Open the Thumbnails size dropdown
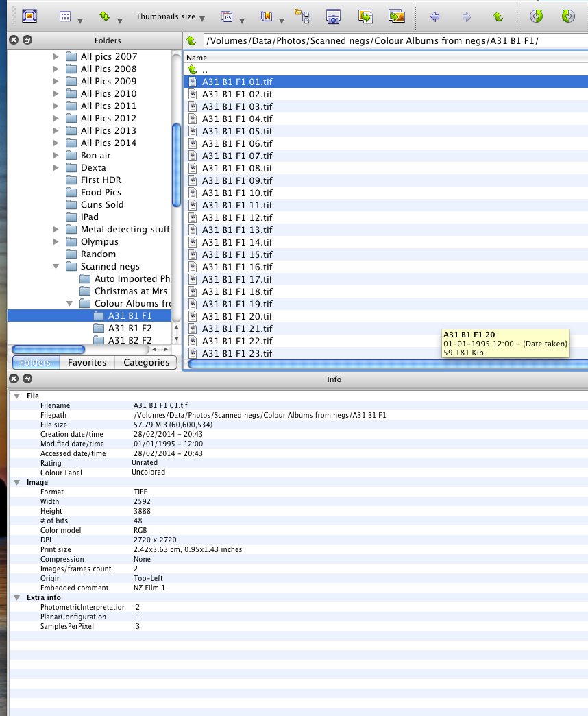 [x=170, y=17]
